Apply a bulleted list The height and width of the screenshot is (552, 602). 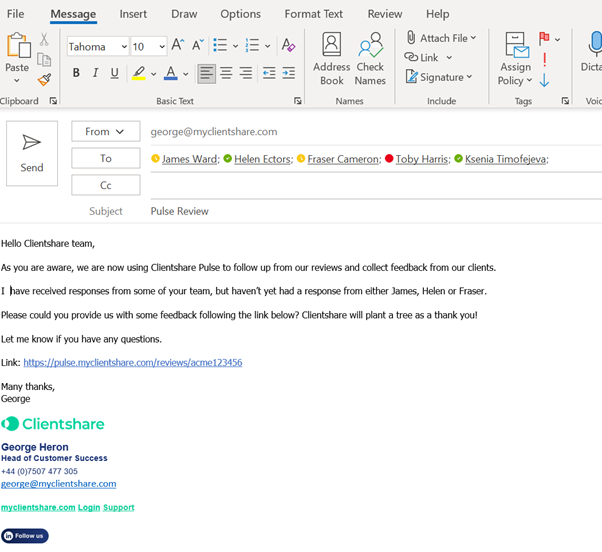point(220,45)
